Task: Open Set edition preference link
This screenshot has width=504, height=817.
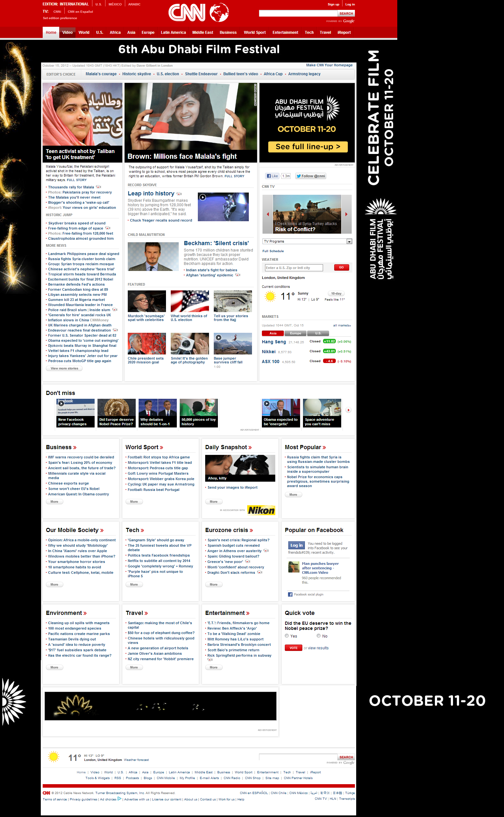Action: tap(60, 18)
